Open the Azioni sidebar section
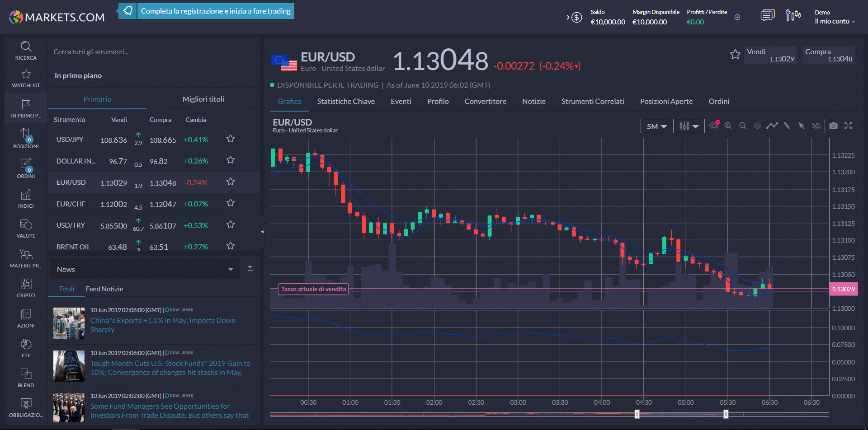The height and width of the screenshot is (430, 868). (26, 318)
